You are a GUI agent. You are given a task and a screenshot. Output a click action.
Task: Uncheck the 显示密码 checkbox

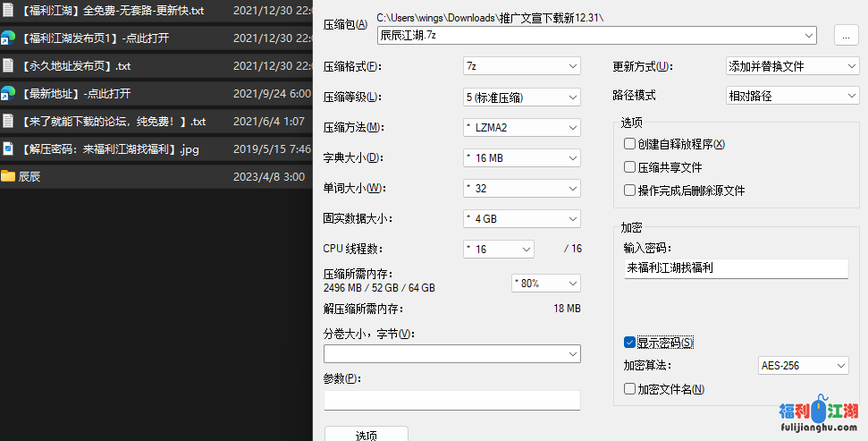point(630,343)
